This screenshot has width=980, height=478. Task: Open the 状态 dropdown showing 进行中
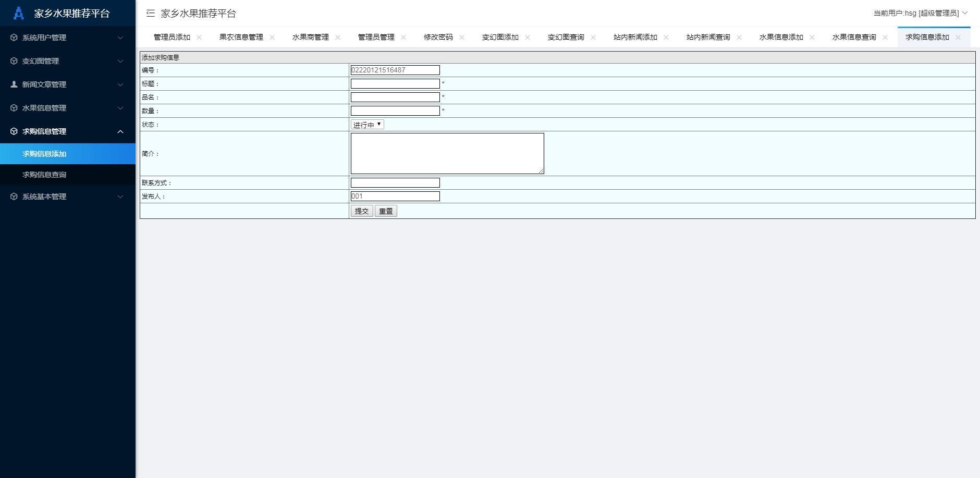click(366, 124)
